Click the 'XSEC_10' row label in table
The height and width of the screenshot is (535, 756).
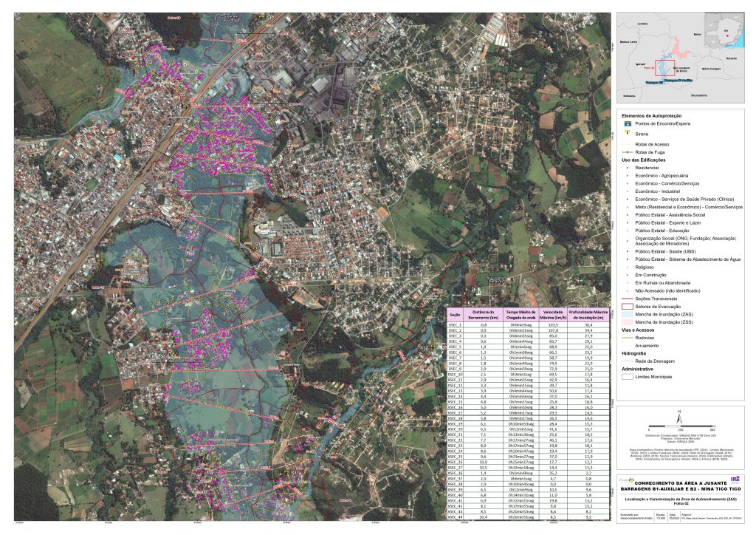[455, 375]
